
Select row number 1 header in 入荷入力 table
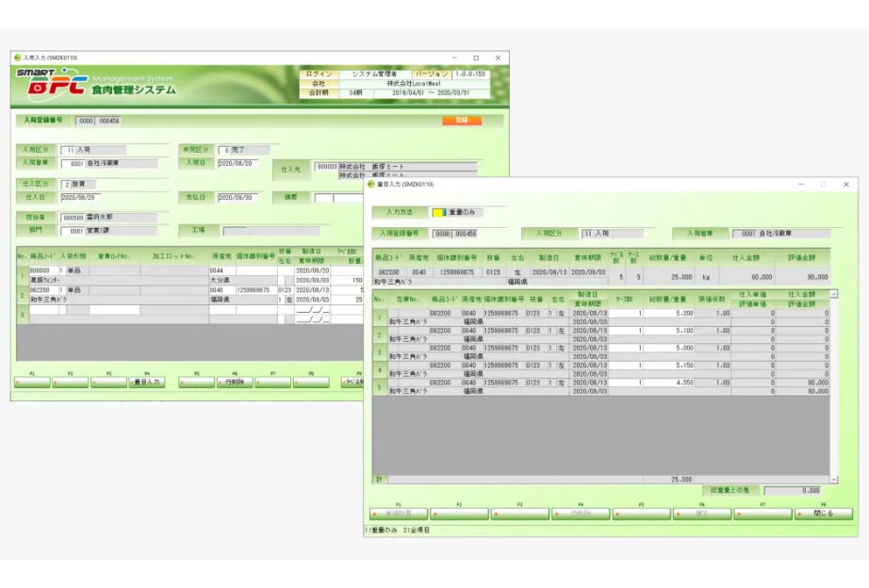coord(23,275)
